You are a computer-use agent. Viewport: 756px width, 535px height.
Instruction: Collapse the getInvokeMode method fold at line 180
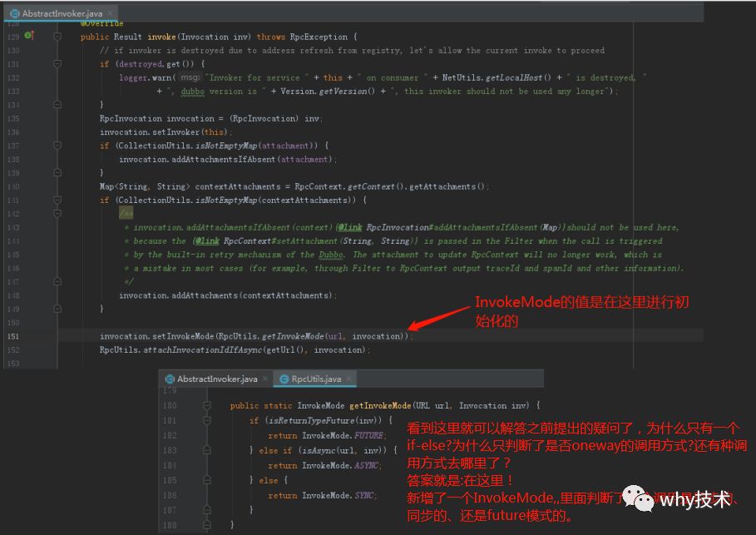(207, 406)
